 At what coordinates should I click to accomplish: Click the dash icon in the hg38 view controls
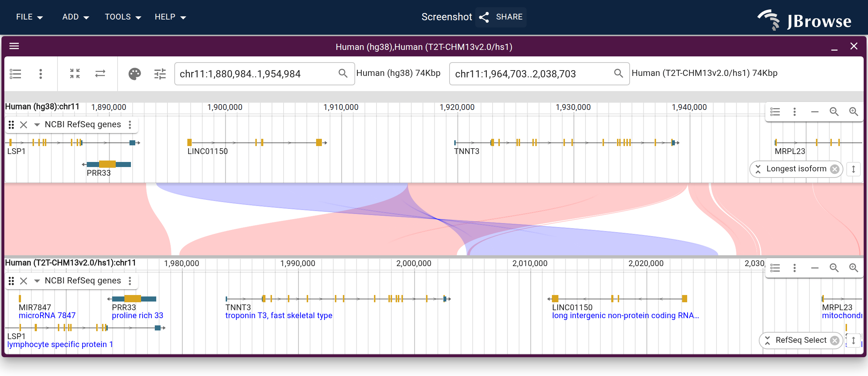(814, 112)
